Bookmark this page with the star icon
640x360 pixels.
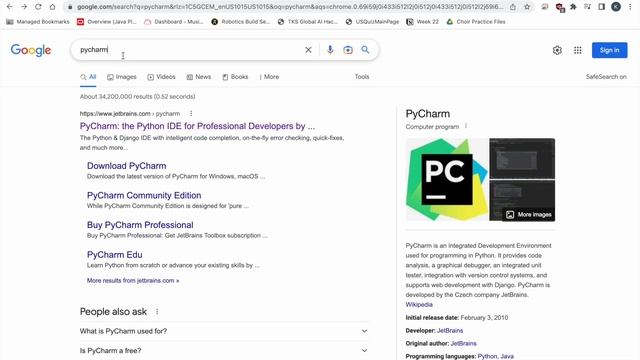(x=527, y=7)
